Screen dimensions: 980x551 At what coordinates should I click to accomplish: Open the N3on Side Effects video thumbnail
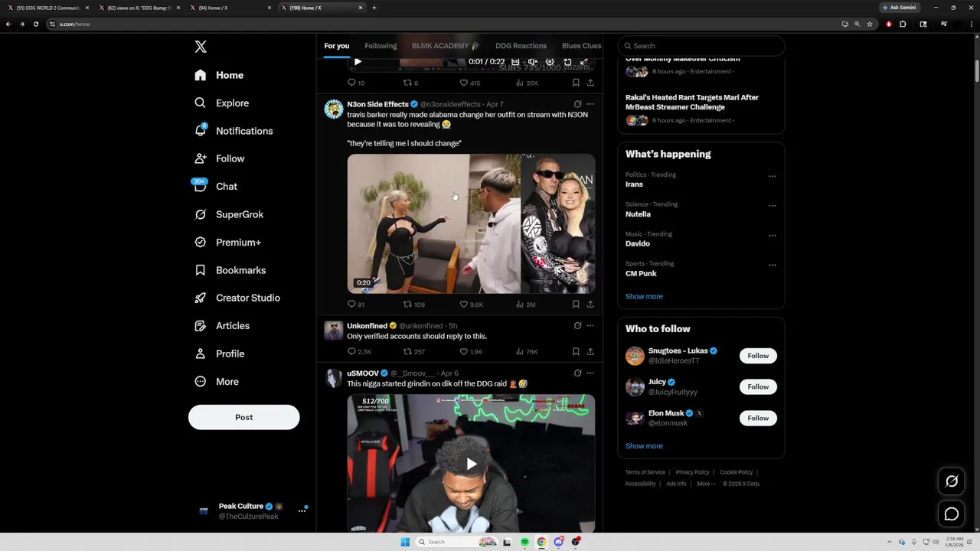[x=471, y=224]
